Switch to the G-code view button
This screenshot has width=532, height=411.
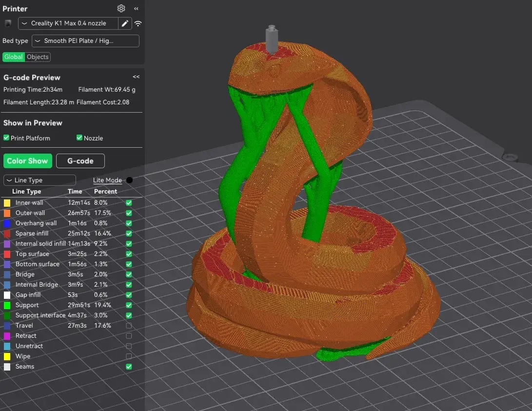click(x=80, y=160)
